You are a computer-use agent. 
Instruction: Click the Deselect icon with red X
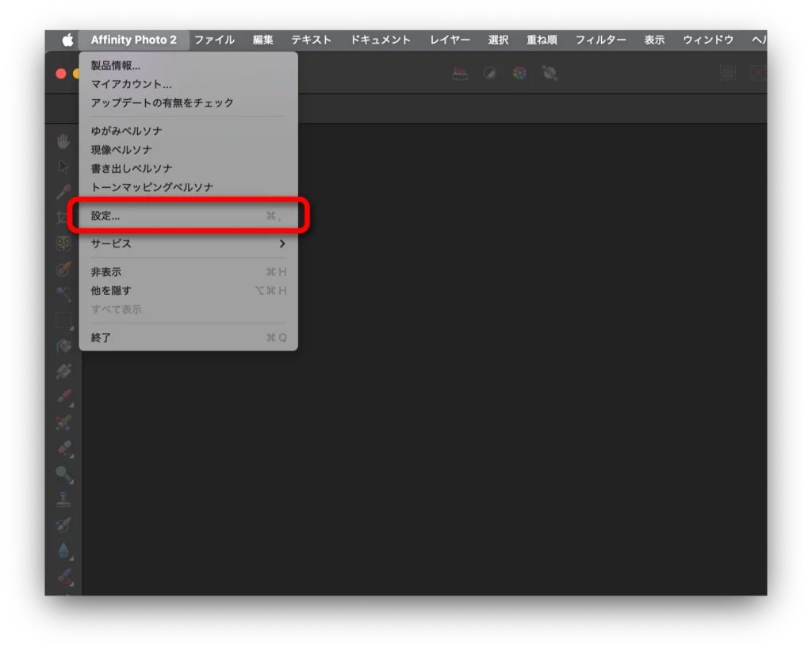(x=757, y=74)
